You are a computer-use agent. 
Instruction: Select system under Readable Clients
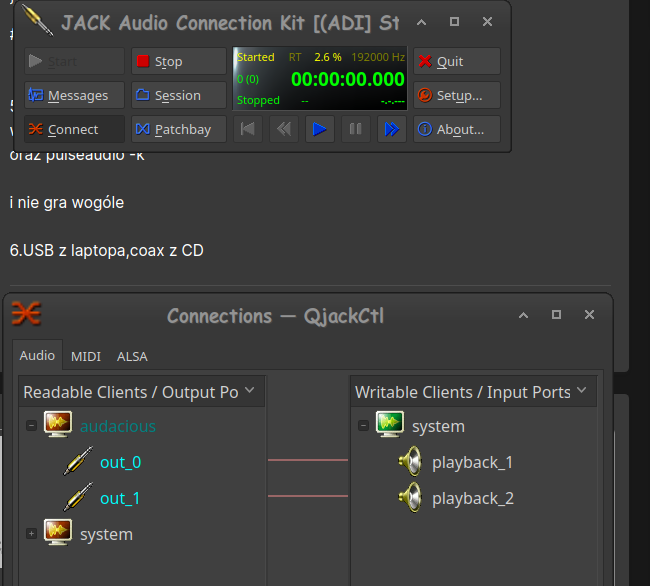coord(107,534)
